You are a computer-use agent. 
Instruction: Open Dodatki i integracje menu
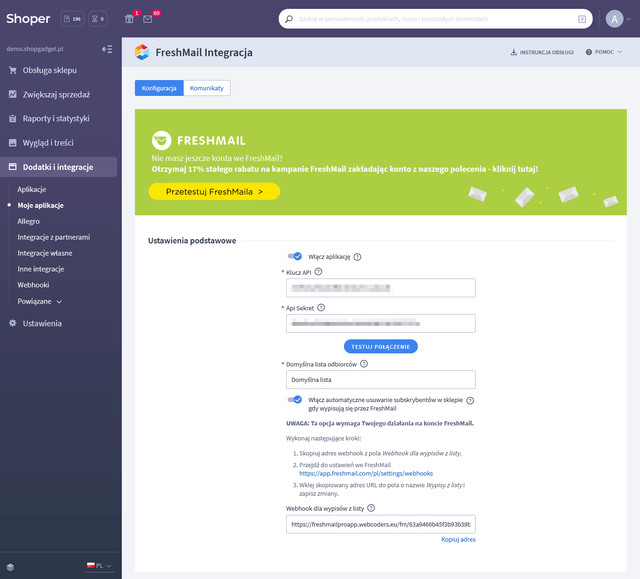[58, 167]
